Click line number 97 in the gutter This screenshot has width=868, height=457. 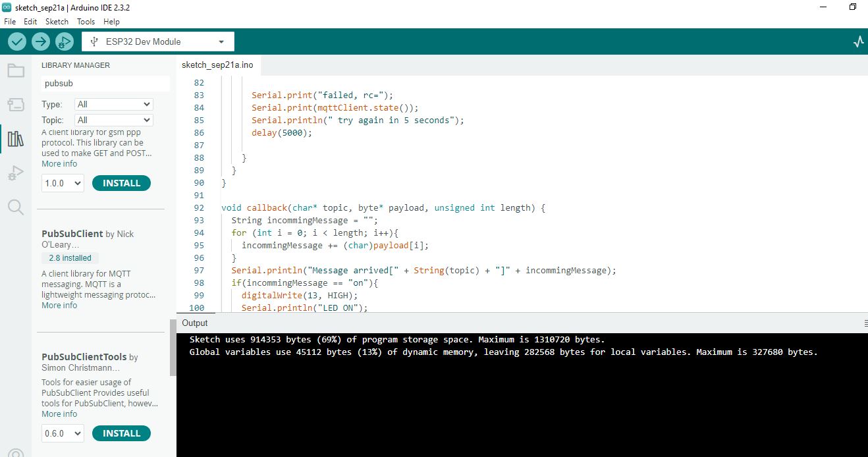[199, 270]
